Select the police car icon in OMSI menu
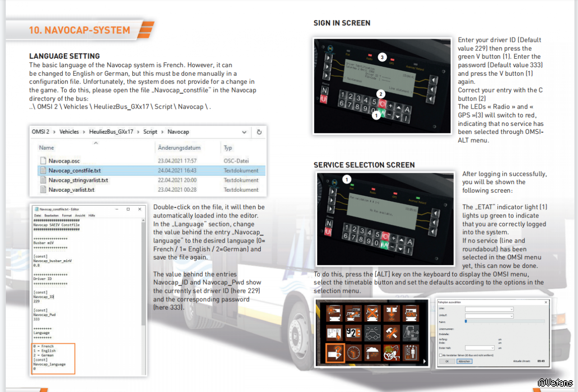The image size is (578, 392). pyautogui.click(x=372, y=333)
